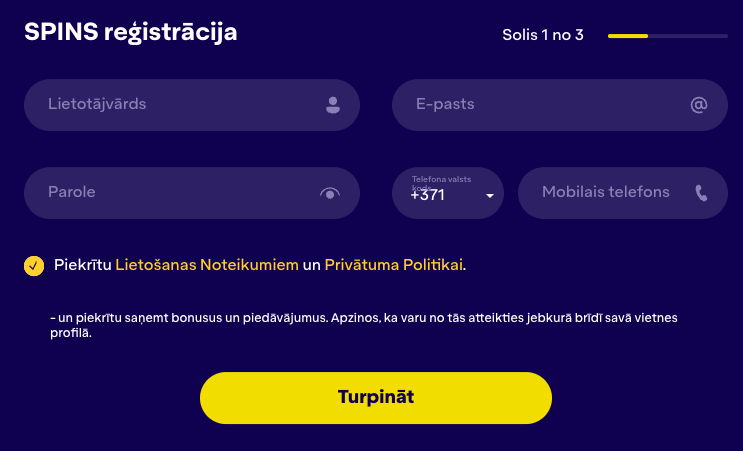The width and height of the screenshot is (743, 451).
Task: Click the phone handset icon
Action: pyautogui.click(x=701, y=193)
